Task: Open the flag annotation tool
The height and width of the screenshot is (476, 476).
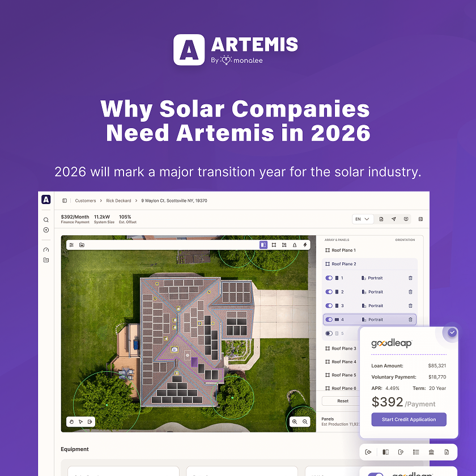Action: point(284,244)
